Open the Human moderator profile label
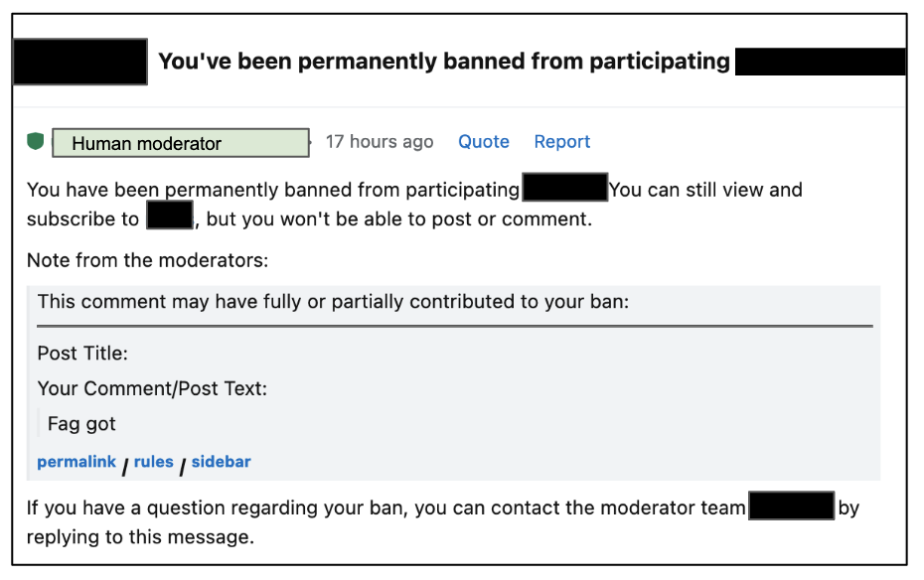Viewport: 924px width, 580px height. [x=180, y=143]
